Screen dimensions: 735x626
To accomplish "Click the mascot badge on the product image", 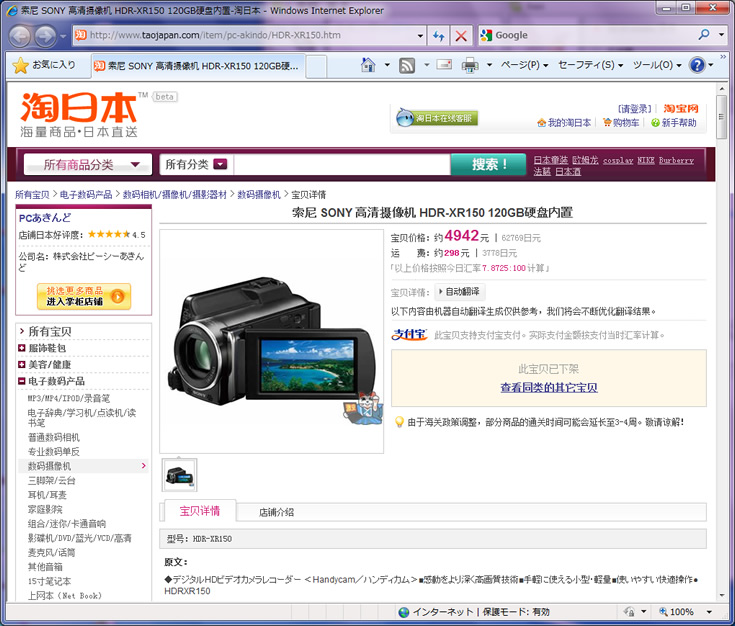I will coord(364,408).
